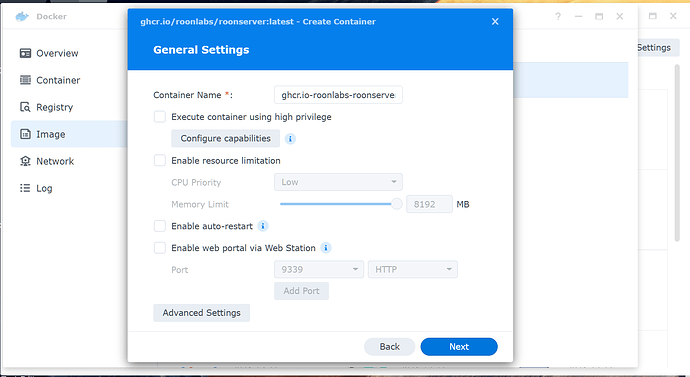
Task: Click the MB unit label
Action: tap(463, 204)
